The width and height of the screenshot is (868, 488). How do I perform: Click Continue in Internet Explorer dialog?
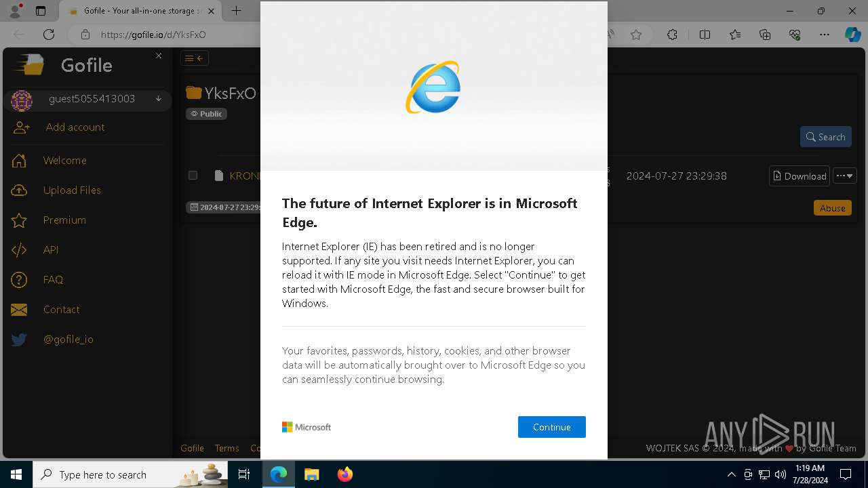click(x=551, y=427)
